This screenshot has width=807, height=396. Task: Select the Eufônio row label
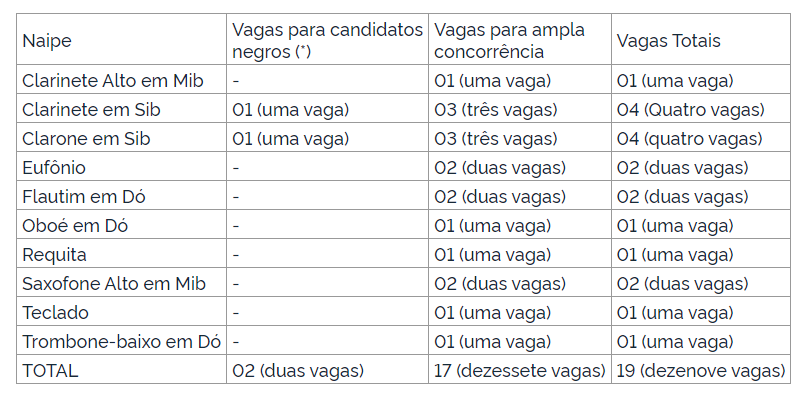click(121, 166)
